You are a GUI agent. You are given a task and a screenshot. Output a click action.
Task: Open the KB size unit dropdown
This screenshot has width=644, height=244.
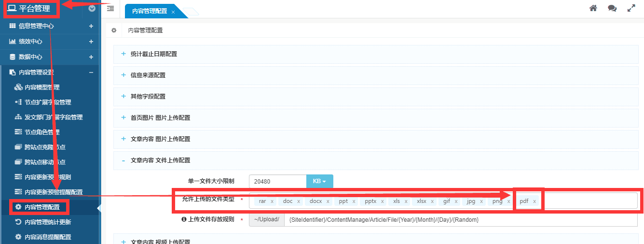319,182
